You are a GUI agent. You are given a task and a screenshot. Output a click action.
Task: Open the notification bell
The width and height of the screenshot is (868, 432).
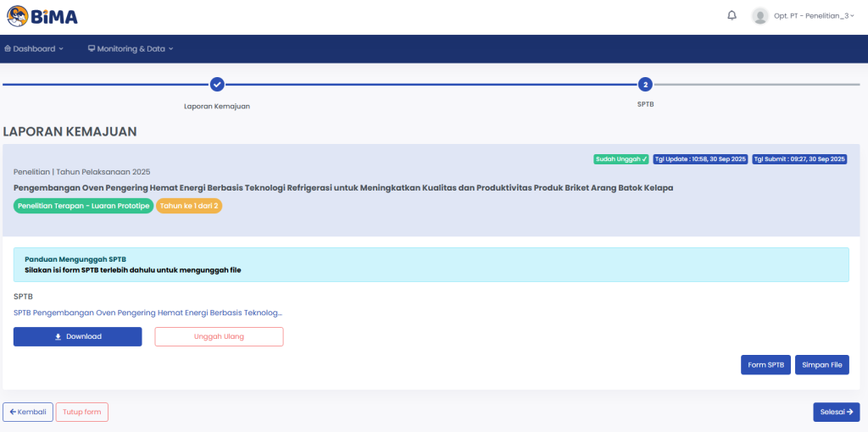pyautogui.click(x=732, y=16)
